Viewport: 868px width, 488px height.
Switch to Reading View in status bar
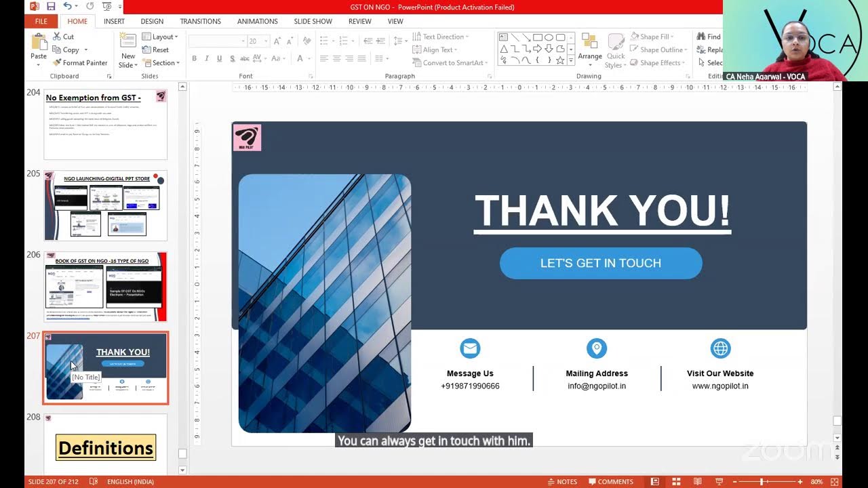tap(698, 482)
